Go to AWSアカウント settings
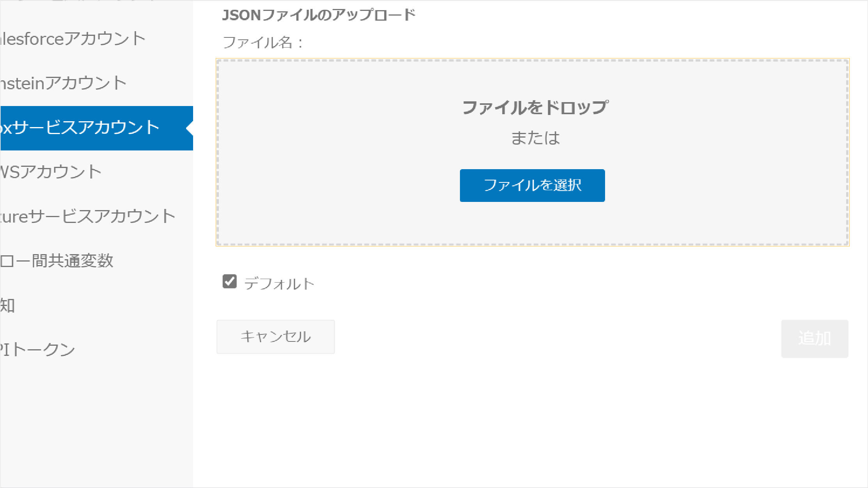 [96, 172]
